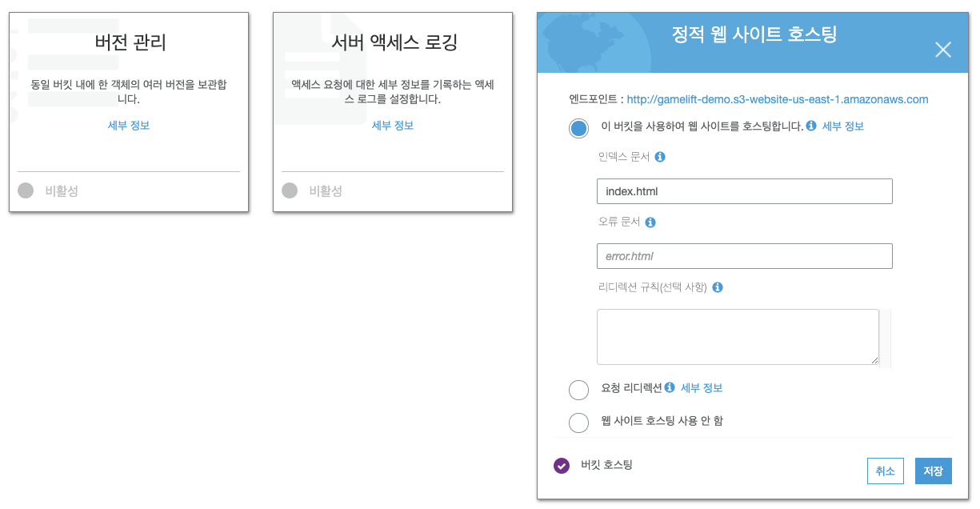Click the index.html 인덱스 문서 input field
980x509 pixels.
tap(744, 191)
